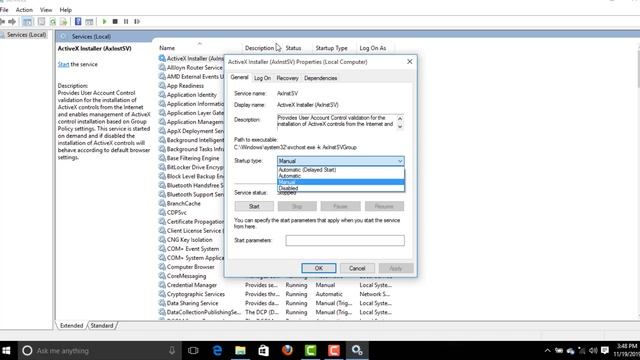The height and width of the screenshot is (360, 640).
Task: Open the Task View taskbar icon
Action: coord(193,350)
